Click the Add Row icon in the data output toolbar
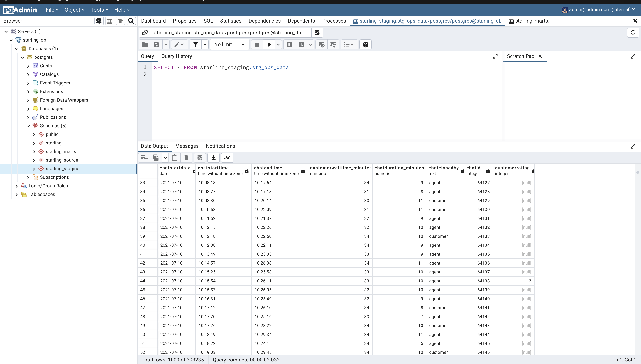641x364 pixels. [x=144, y=158]
